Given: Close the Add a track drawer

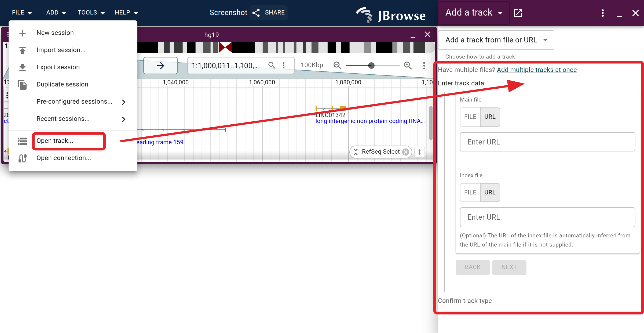Looking at the screenshot, I should (x=635, y=13).
